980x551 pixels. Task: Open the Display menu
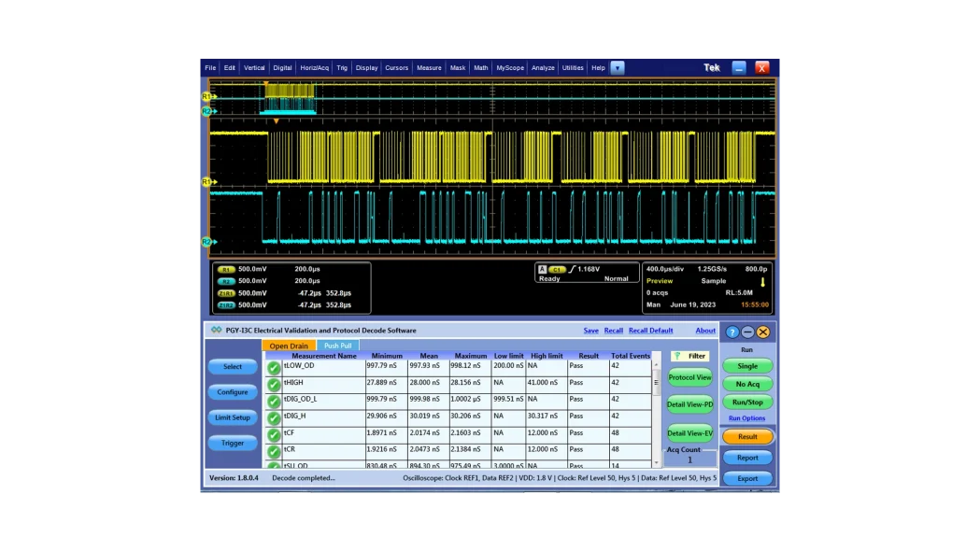(x=366, y=67)
